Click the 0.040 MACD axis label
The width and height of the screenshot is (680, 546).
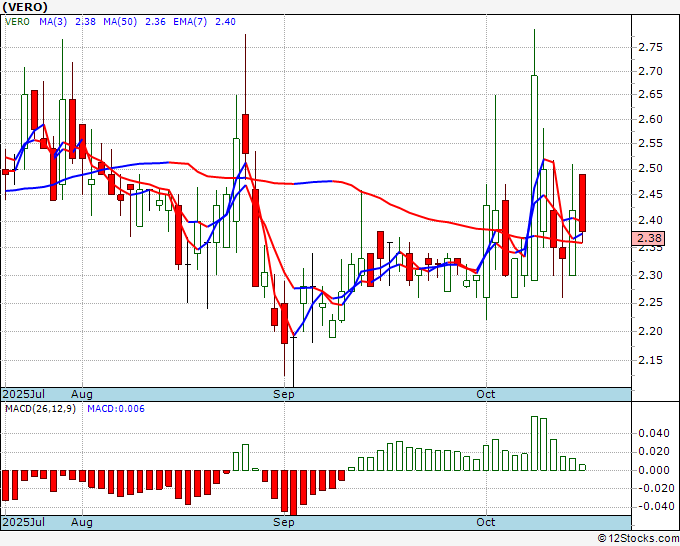[x=654, y=433]
